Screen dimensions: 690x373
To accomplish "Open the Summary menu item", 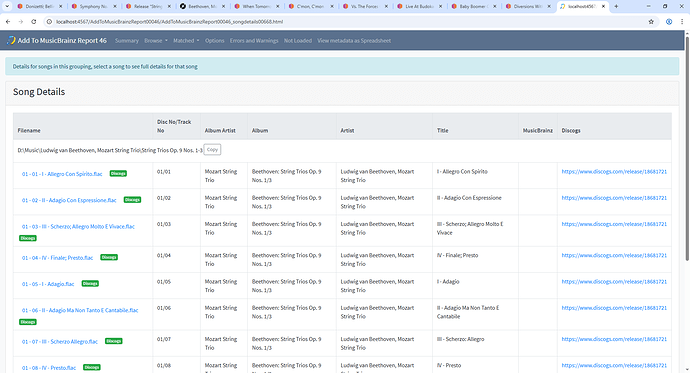I will [127, 40].
